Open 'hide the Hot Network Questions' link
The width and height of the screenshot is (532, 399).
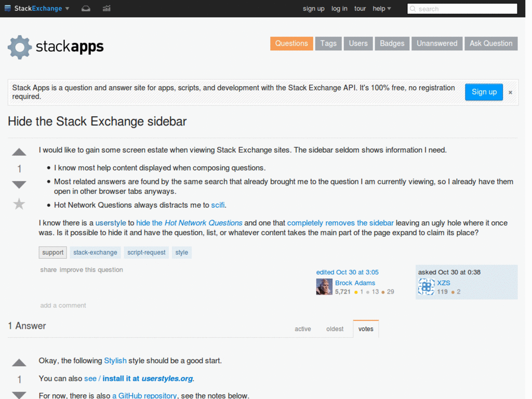[x=189, y=223]
